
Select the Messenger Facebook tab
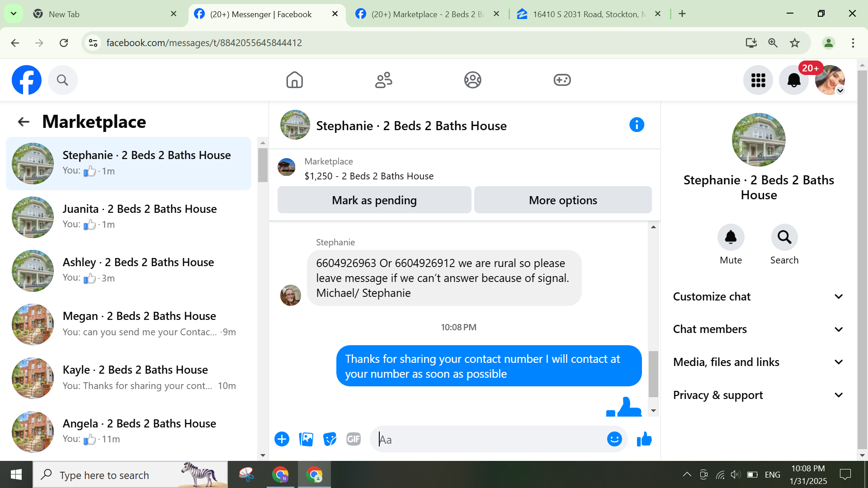click(x=267, y=14)
